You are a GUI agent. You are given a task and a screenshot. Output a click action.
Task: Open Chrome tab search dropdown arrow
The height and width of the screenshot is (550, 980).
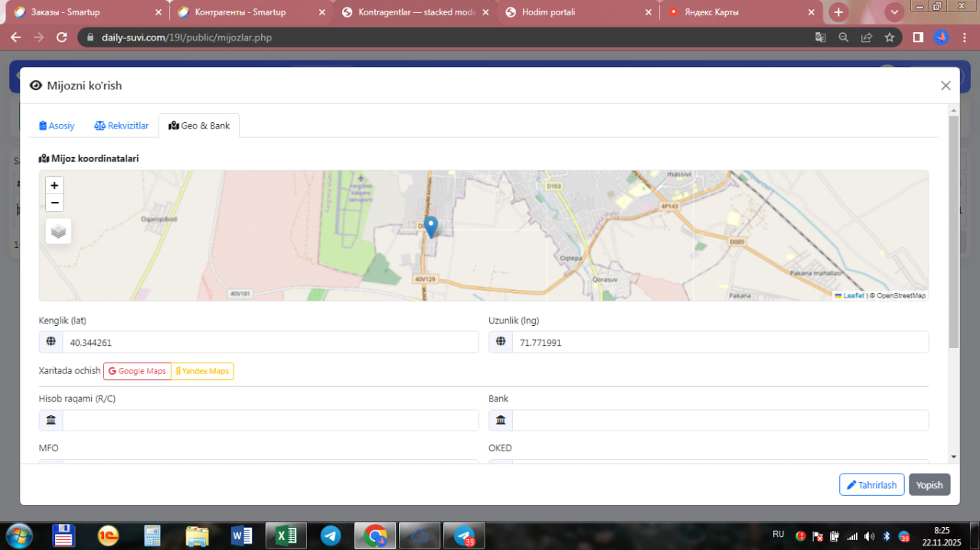894,12
